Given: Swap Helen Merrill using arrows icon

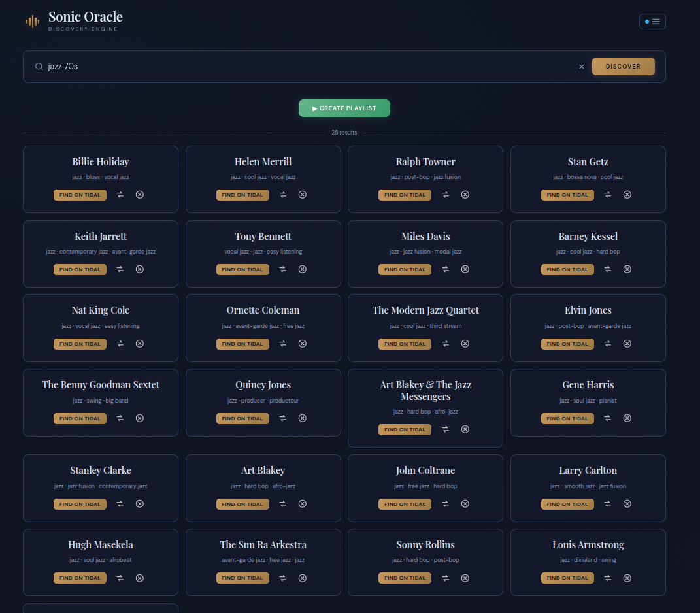Looking at the screenshot, I should 282,195.
